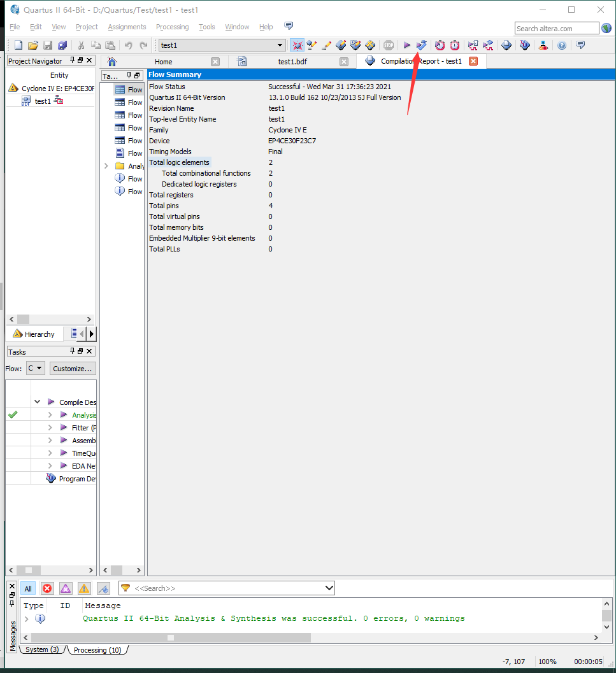The image size is (616, 673).
Task: Click the Tasks panel horizontal scrollbar thumb
Action: click(x=29, y=570)
